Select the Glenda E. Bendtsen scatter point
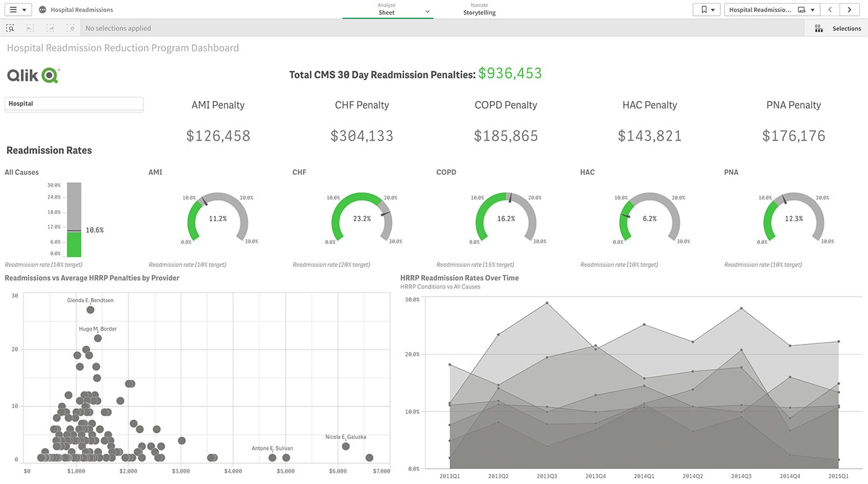This screenshot has height=484, width=868. (x=90, y=310)
